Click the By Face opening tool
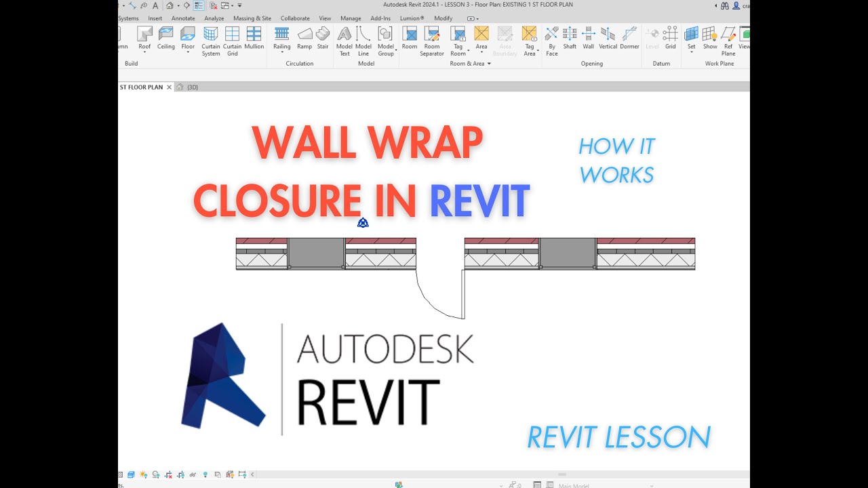This screenshot has width=868, height=488. coord(552,41)
